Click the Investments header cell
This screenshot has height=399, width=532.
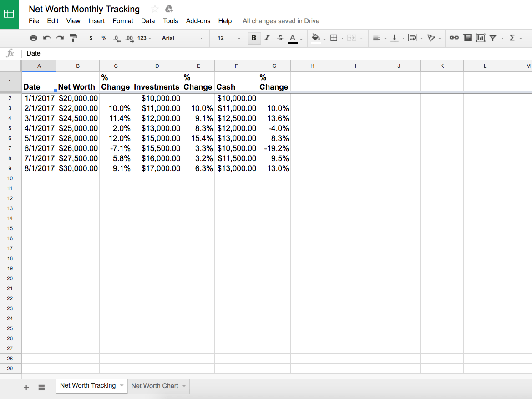[x=157, y=82]
